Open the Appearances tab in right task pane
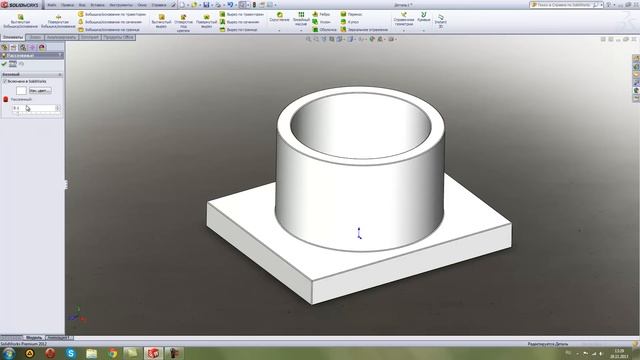 pos(636,91)
